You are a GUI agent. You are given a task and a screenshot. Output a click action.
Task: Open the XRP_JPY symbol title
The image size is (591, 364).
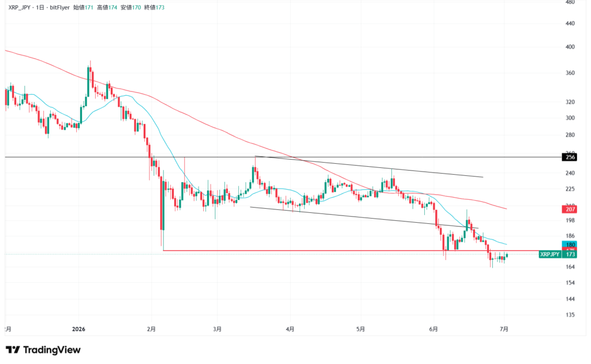19,7
